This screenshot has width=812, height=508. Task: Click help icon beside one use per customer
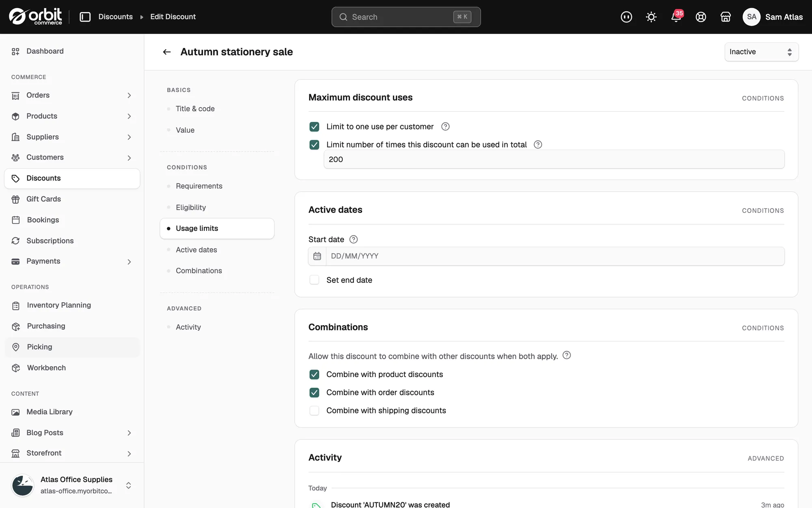click(445, 126)
